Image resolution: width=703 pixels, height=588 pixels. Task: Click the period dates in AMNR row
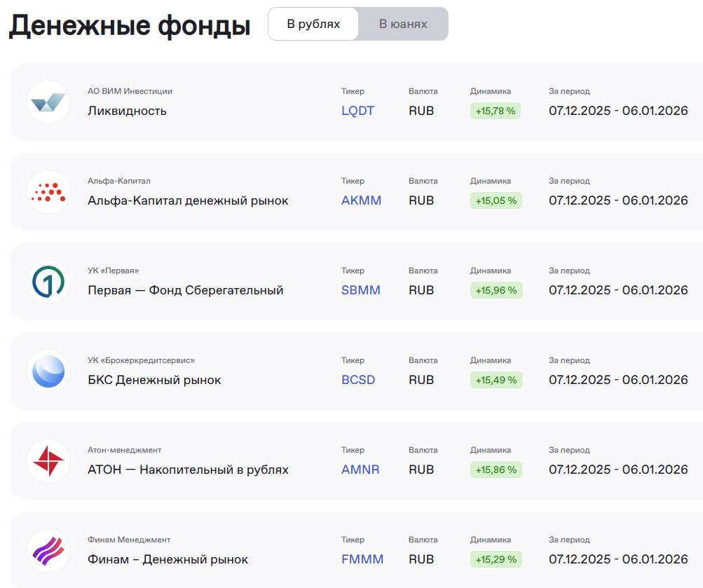[x=618, y=470]
